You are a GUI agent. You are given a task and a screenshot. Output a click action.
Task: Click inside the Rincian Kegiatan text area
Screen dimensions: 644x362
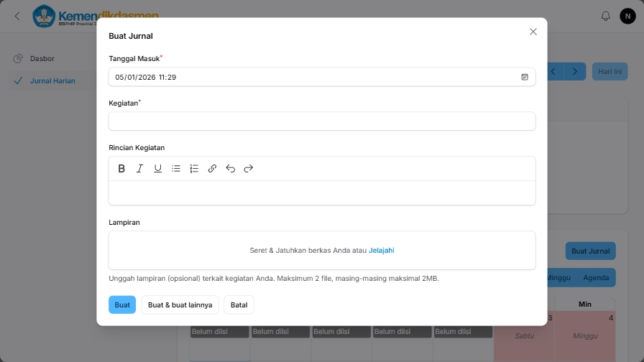pyautogui.click(x=321, y=192)
